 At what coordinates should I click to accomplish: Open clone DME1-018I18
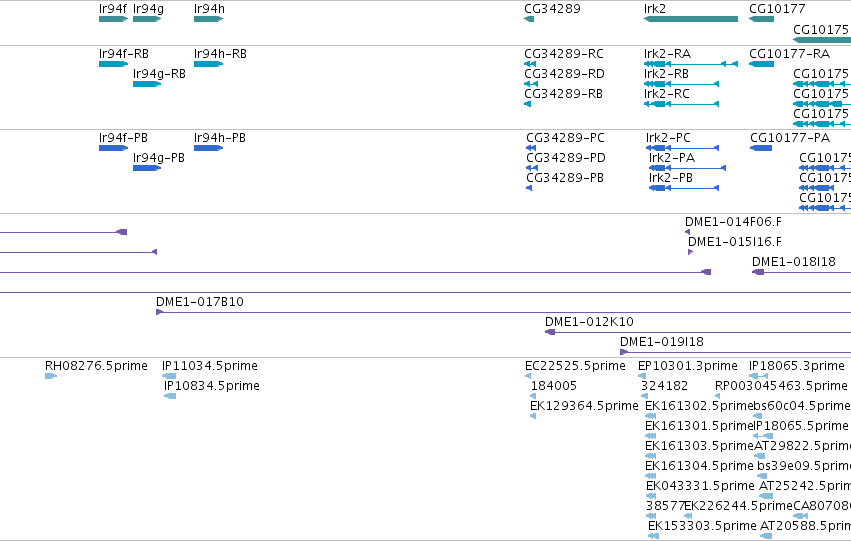click(801, 272)
